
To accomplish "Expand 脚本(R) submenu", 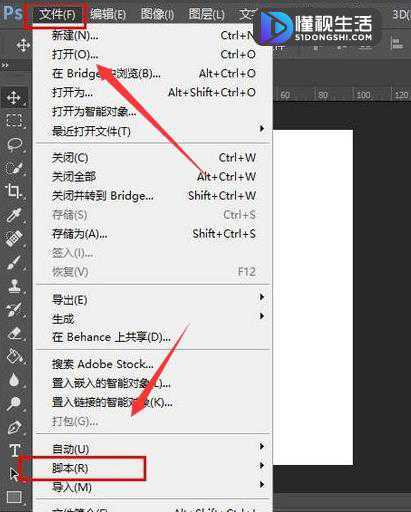I will (x=153, y=468).
